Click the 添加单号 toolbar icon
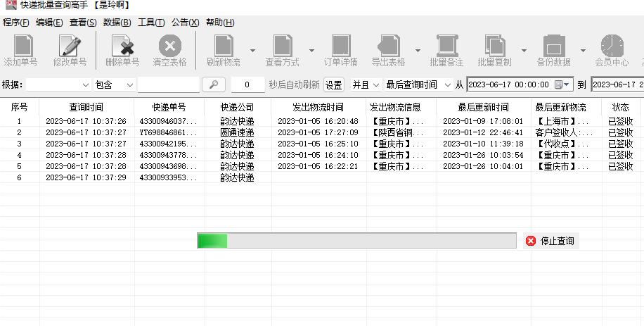 point(23,45)
